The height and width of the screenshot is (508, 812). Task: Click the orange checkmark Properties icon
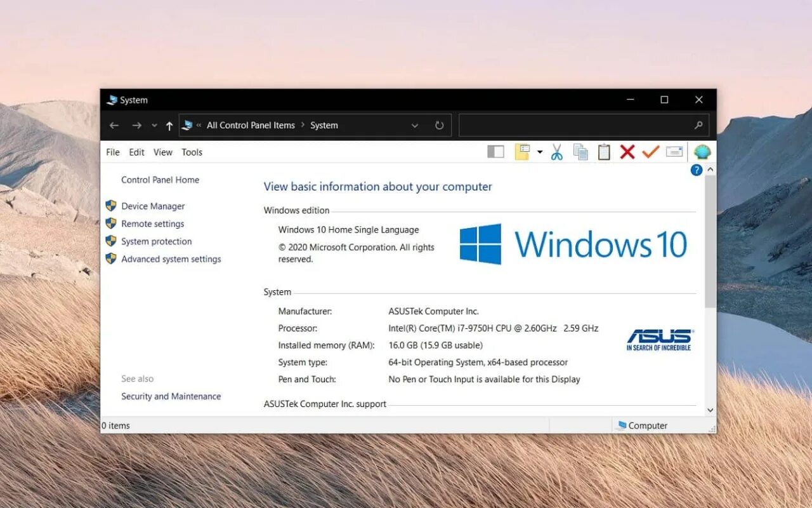[x=651, y=152]
